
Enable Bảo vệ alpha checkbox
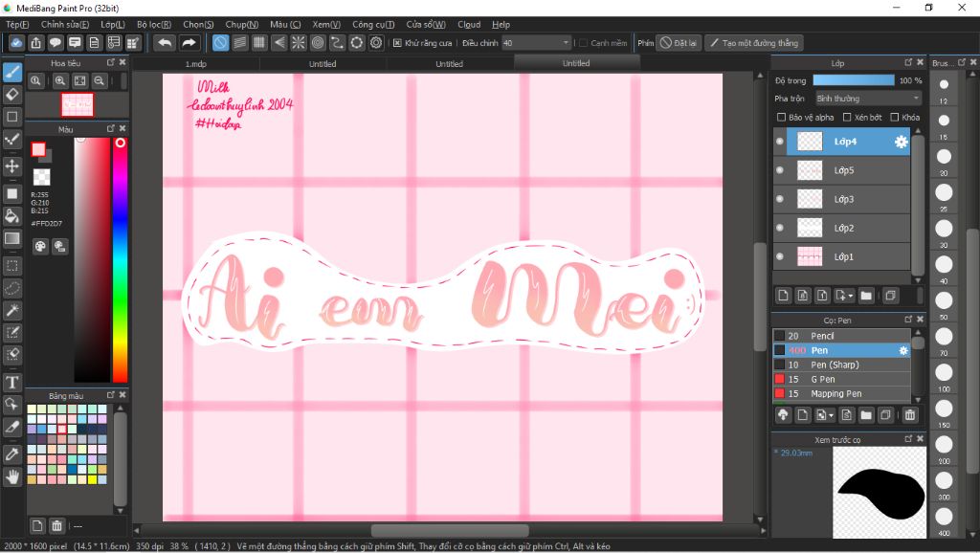(781, 118)
